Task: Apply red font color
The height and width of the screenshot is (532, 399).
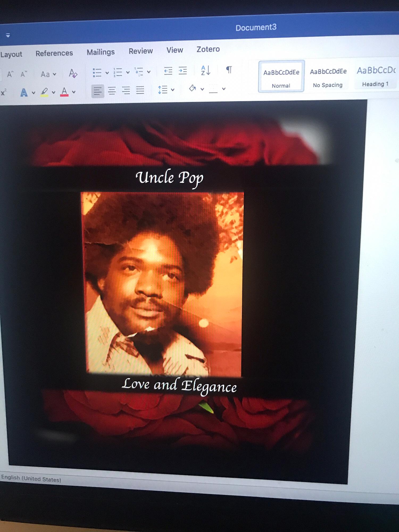Action: coord(64,92)
